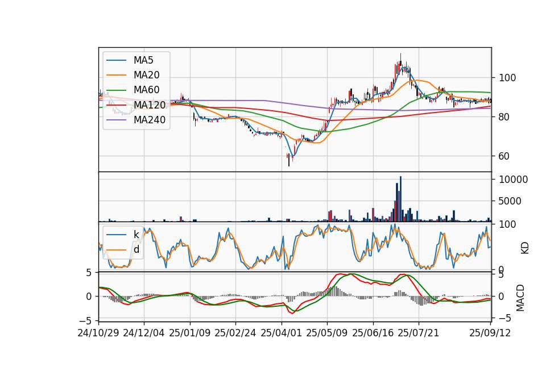Click the 24/10/29 date axis label

tap(98, 333)
